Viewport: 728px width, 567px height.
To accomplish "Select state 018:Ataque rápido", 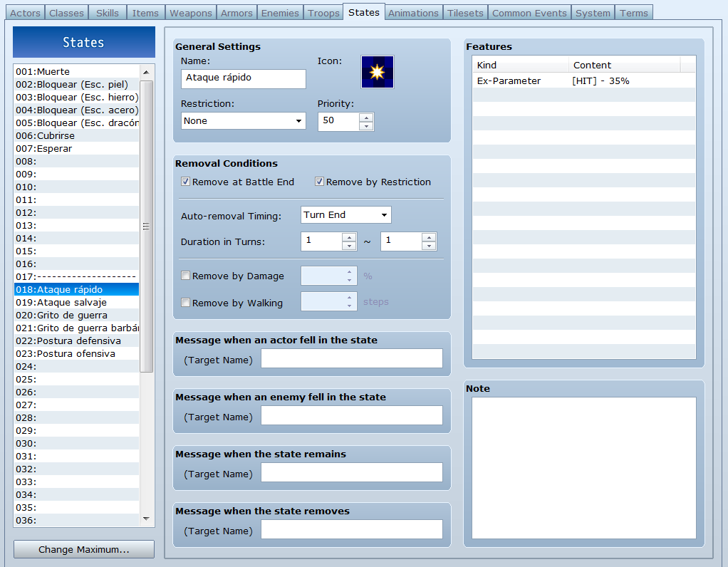I will (x=77, y=289).
